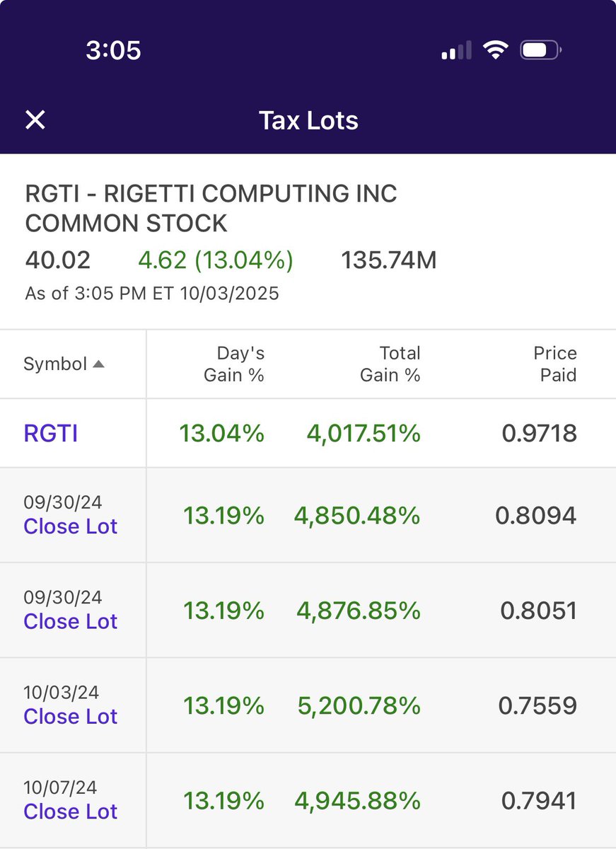
Task: Open the RGTI symbol link
Action: (51, 433)
